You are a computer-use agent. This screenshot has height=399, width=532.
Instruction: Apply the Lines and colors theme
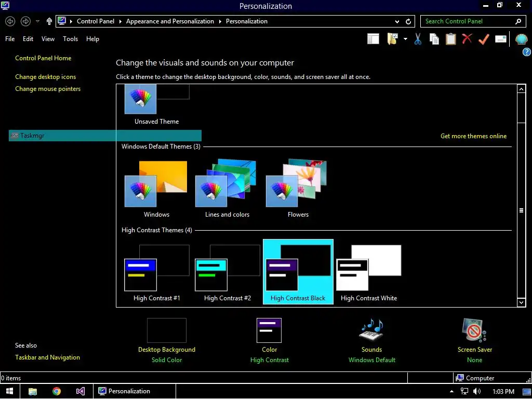point(227,189)
